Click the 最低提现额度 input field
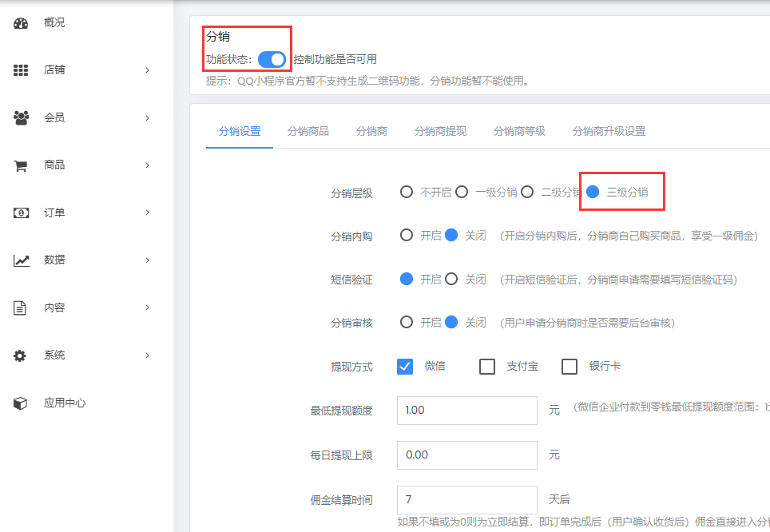Viewport: 770px width, 532px height. point(466,411)
